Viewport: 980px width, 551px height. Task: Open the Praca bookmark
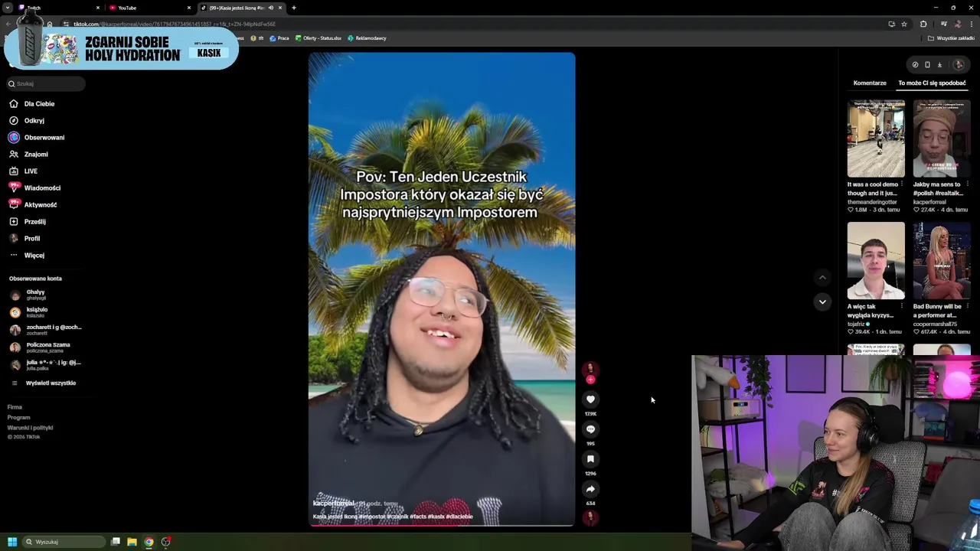tap(279, 38)
